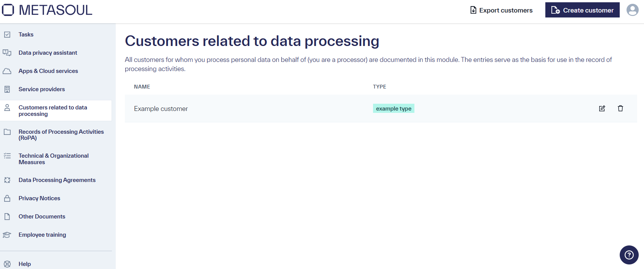Open the floating help question mark button
The width and height of the screenshot is (644, 269).
[x=629, y=255]
